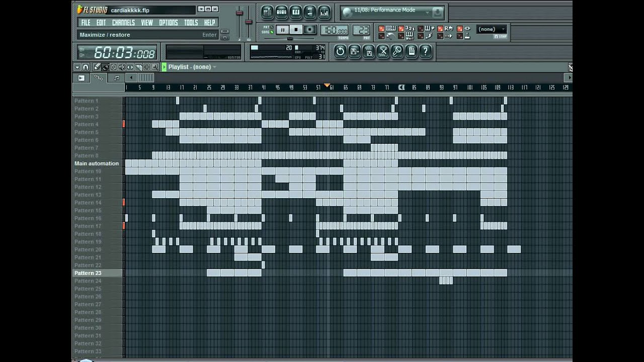Click the scroll-left arrow above the timeline
The image size is (644, 362).
pos(131,78)
